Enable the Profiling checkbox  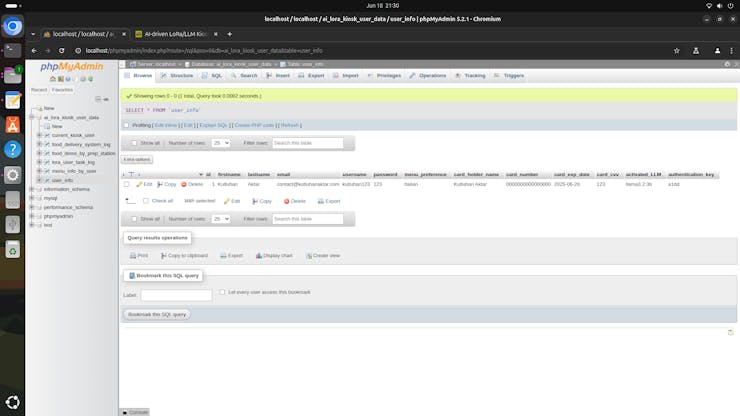126,125
